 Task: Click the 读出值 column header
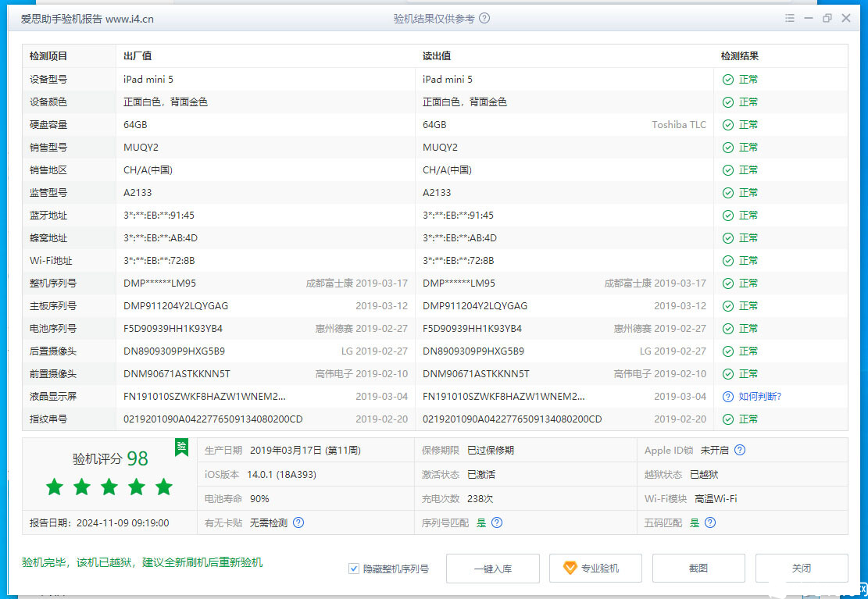point(437,56)
